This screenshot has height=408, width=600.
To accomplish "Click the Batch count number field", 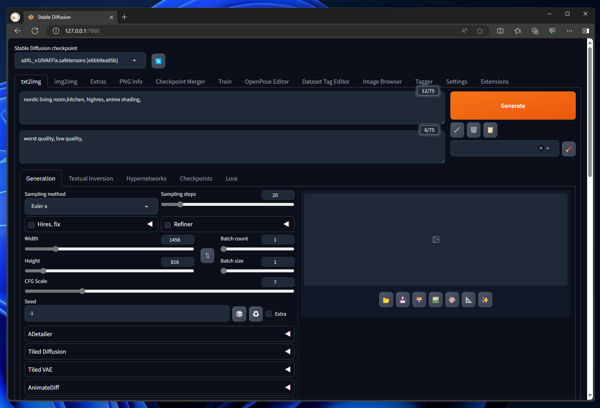I will click(278, 240).
